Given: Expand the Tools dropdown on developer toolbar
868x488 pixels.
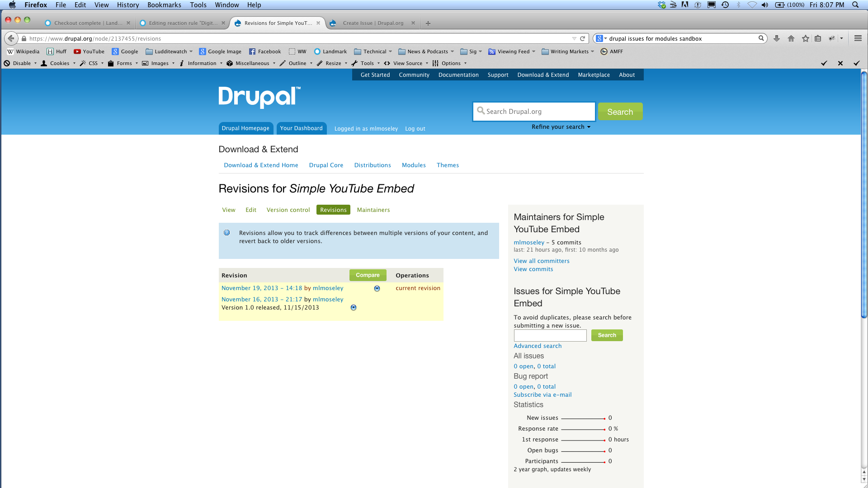Looking at the screenshot, I should click(367, 63).
